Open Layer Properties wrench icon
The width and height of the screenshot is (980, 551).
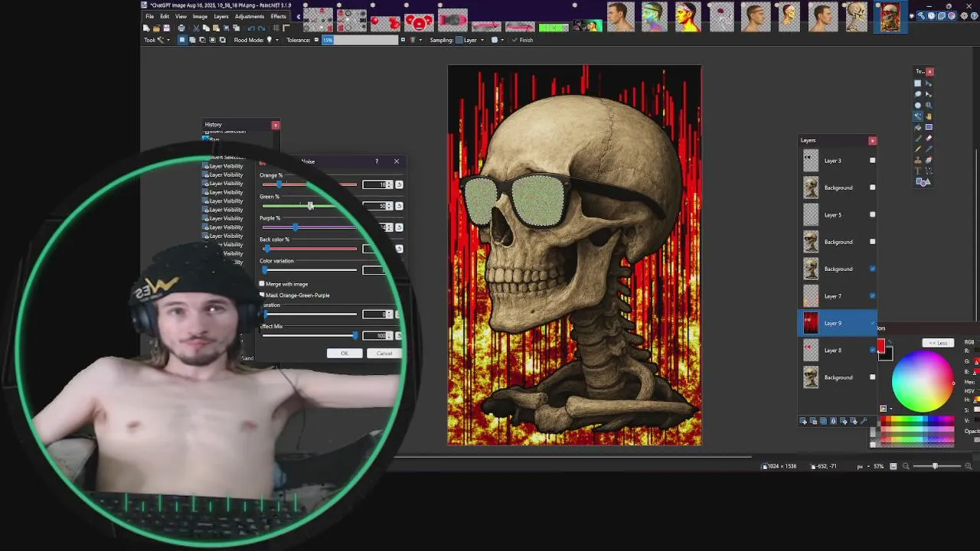[864, 421]
